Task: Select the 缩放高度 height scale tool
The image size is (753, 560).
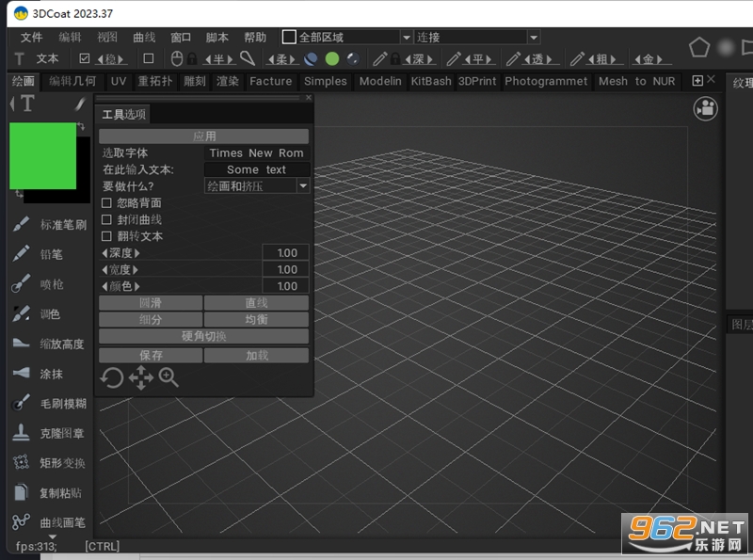Action: coord(48,344)
